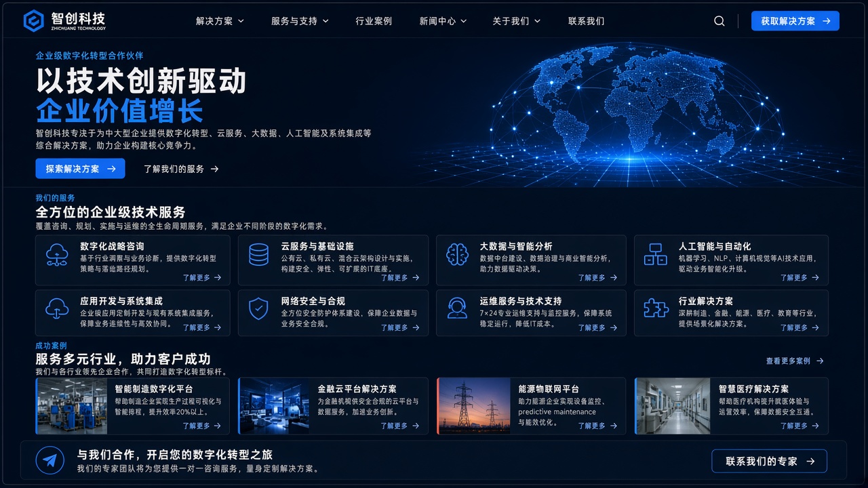Screen dimensions: 868x488
Task: Open the 新闻中心 dropdown menu
Action: (x=443, y=21)
